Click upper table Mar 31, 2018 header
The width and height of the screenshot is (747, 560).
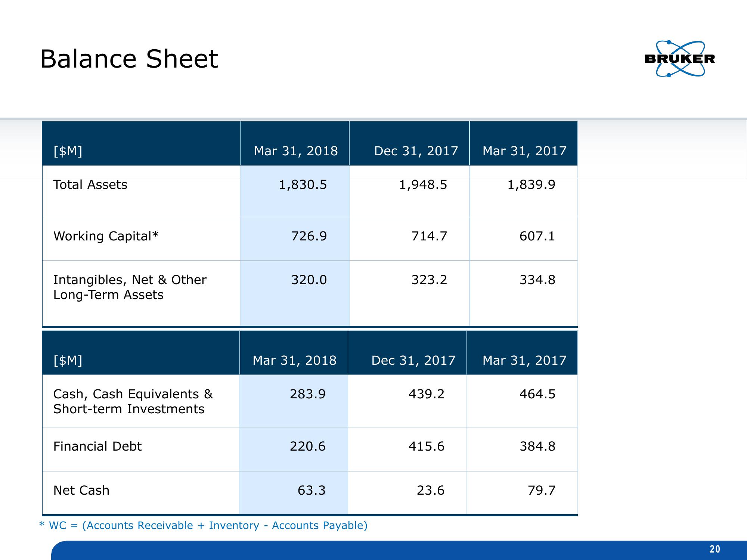[x=296, y=151]
